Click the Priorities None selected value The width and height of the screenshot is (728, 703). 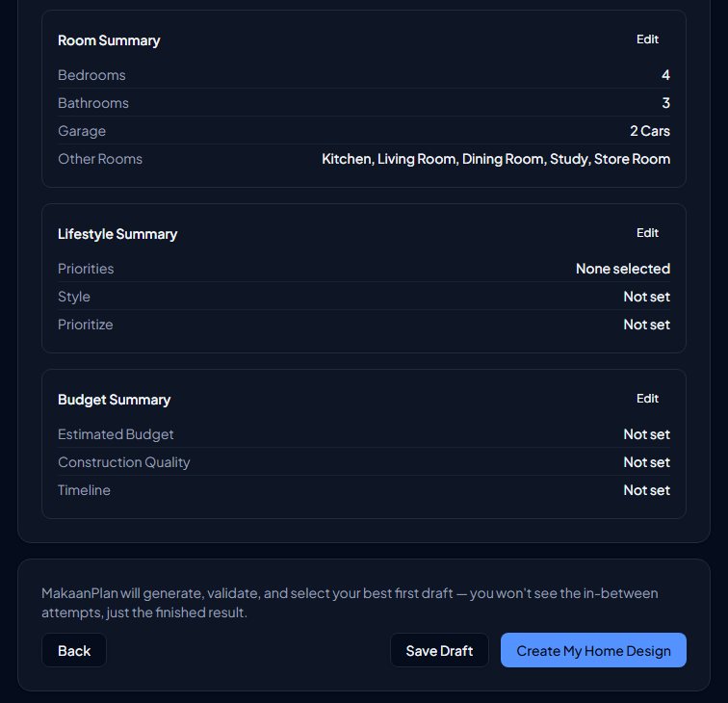[x=623, y=269]
